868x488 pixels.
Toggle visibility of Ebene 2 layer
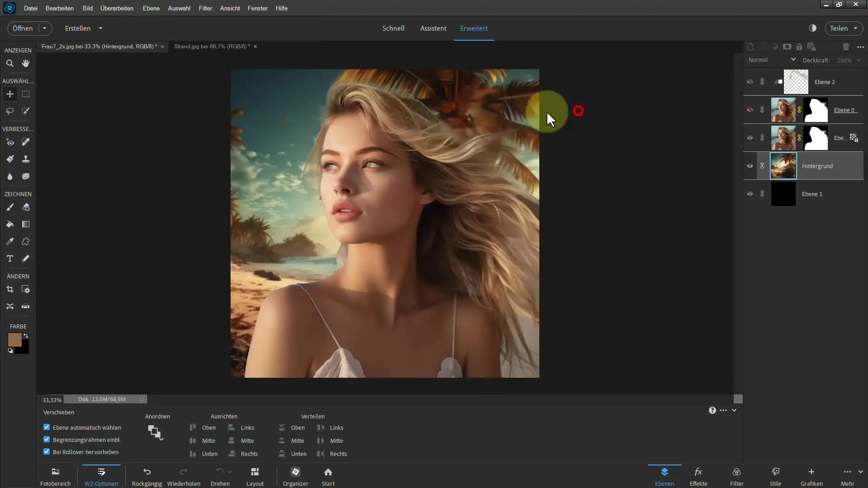point(750,82)
